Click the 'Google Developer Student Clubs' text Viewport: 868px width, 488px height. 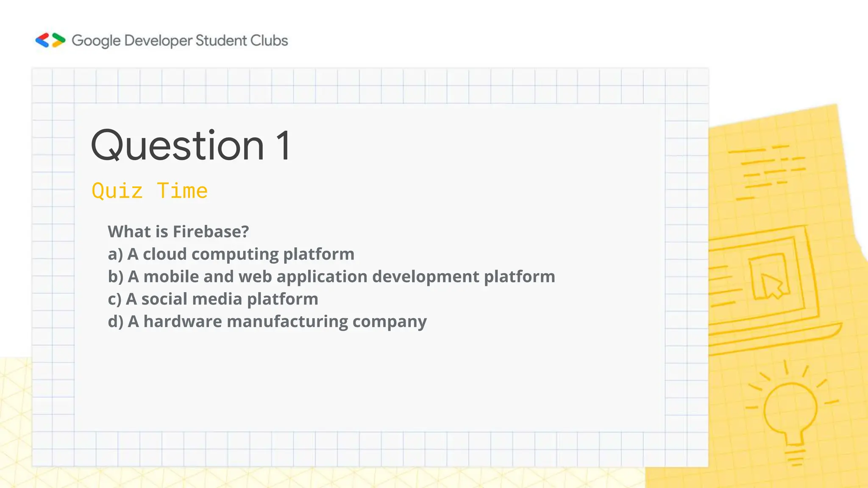pos(180,41)
